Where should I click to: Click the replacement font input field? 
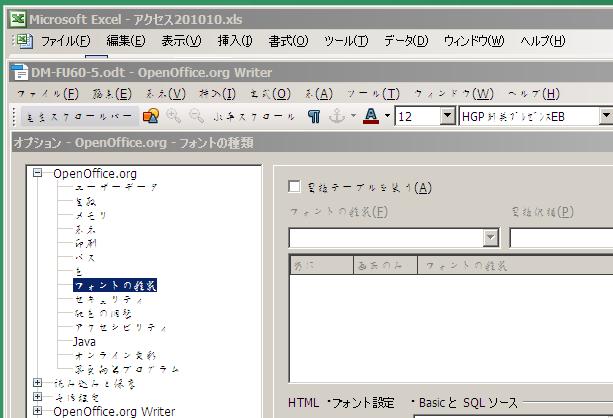point(561,237)
